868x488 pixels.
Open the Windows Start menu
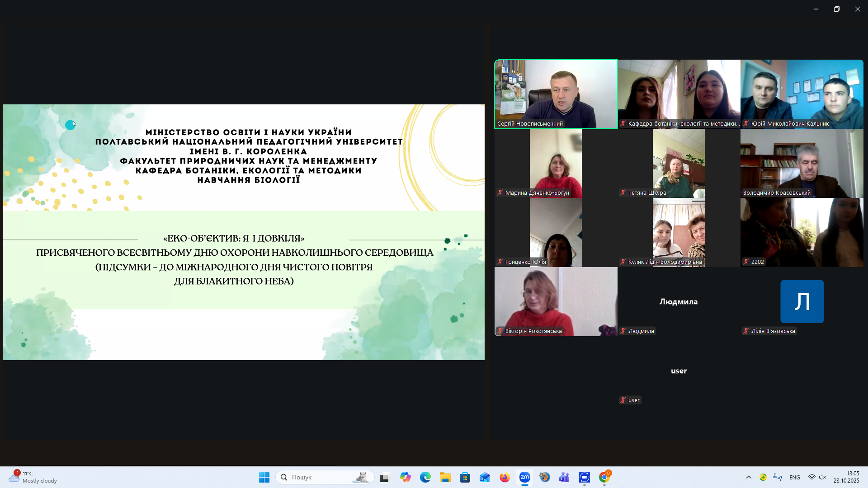click(x=264, y=477)
